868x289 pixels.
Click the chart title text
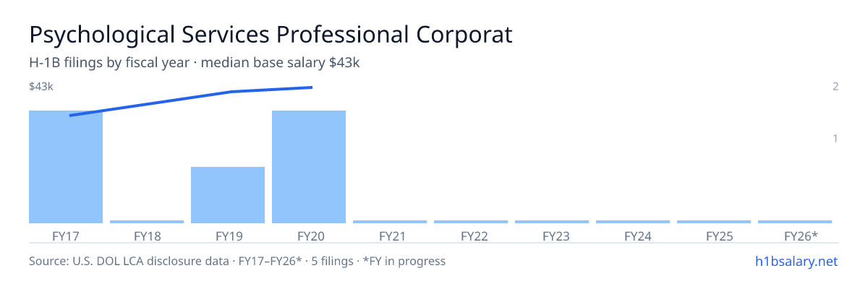(x=271, y=35)
